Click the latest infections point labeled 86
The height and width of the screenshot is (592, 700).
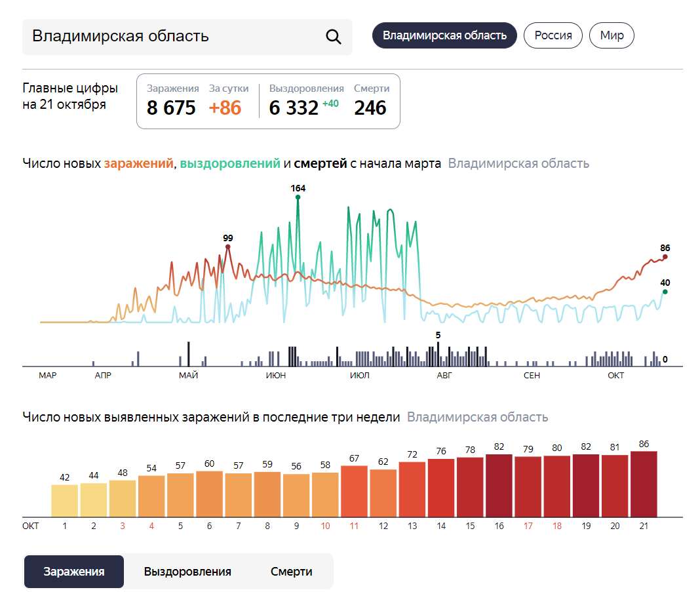[x=665, y=257]
